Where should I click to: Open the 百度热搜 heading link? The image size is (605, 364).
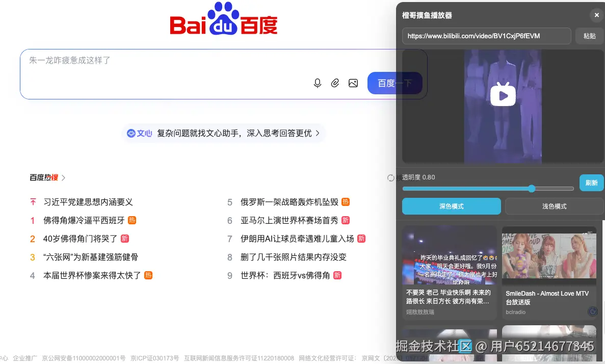(44, 177)
